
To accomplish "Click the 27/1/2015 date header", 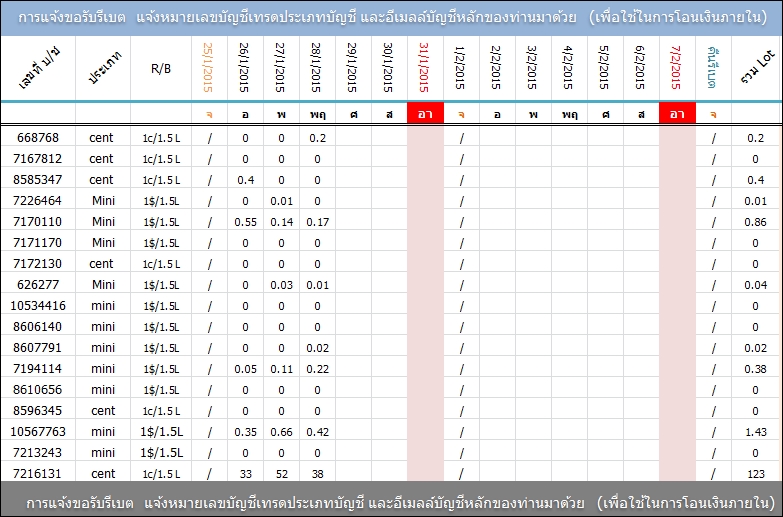I will click(281, 67).
